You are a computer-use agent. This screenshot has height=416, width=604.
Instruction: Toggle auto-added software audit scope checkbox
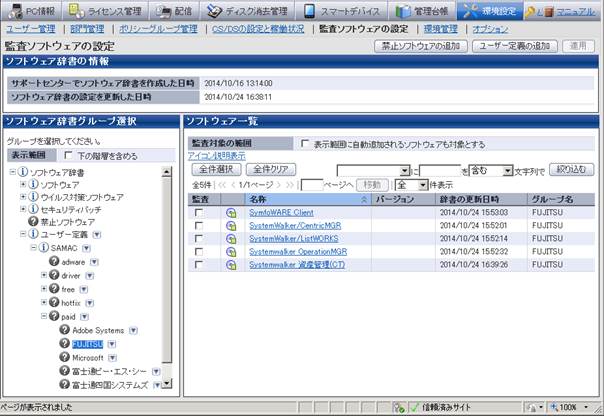pyautogui.click(x=305, y=144)
